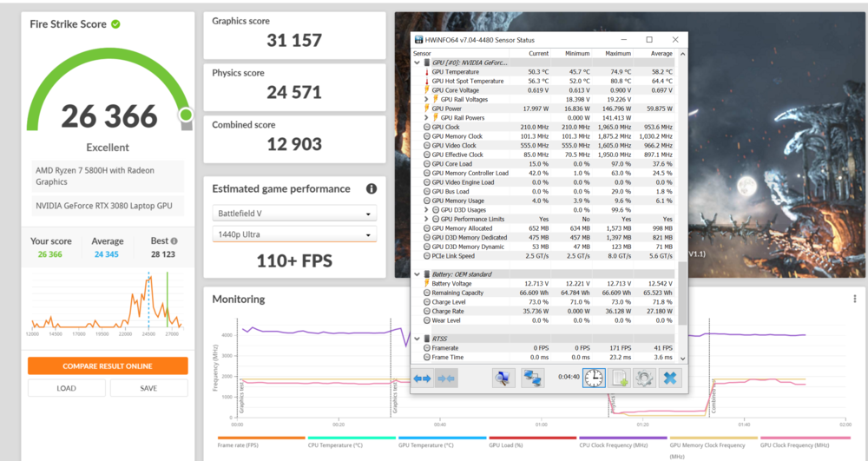868x461 pixels.
Task: Reset elapsed time with the clock icon
Action: (x=594, y=378)
